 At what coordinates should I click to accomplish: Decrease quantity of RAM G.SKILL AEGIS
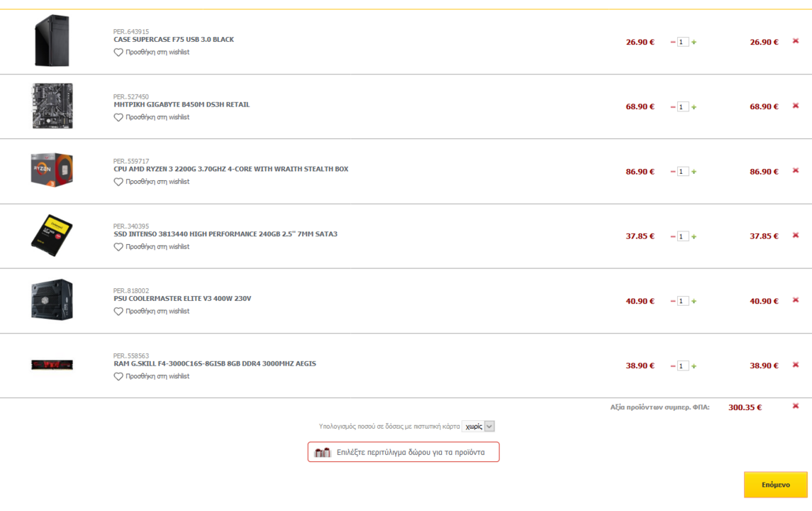pyautogui.click(x=673, y=366)
